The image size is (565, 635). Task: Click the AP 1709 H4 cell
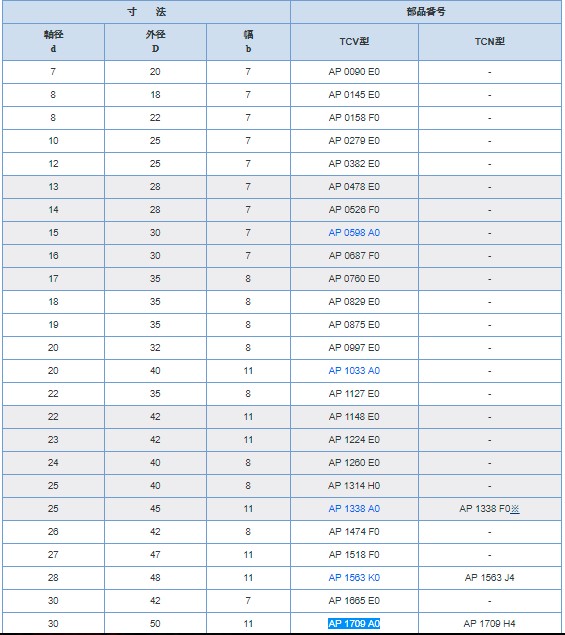coord(490,624)
